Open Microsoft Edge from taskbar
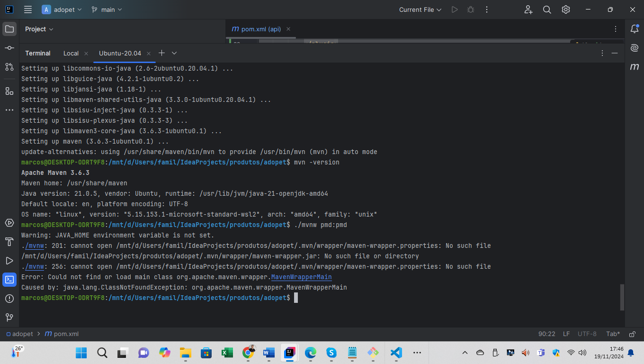Image resolution: width=644 pixels, height=364 pixels. [x=310, y=353]
